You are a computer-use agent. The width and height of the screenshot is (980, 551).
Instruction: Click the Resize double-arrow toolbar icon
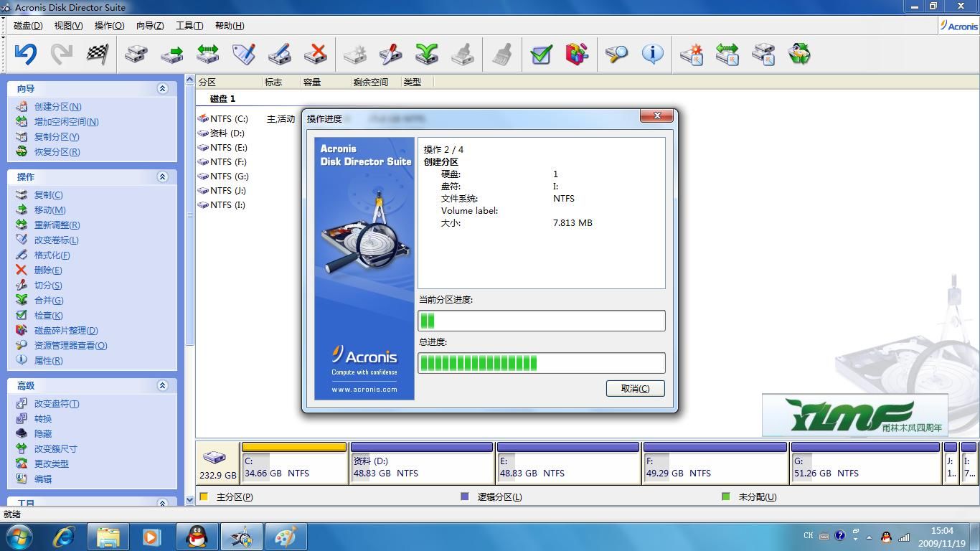(207, 54)
